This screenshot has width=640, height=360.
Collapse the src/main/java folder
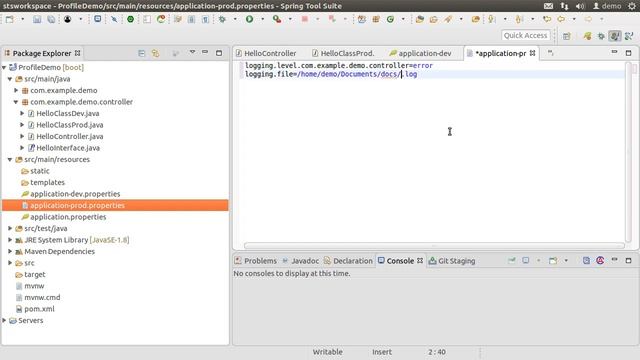point(10,79)
